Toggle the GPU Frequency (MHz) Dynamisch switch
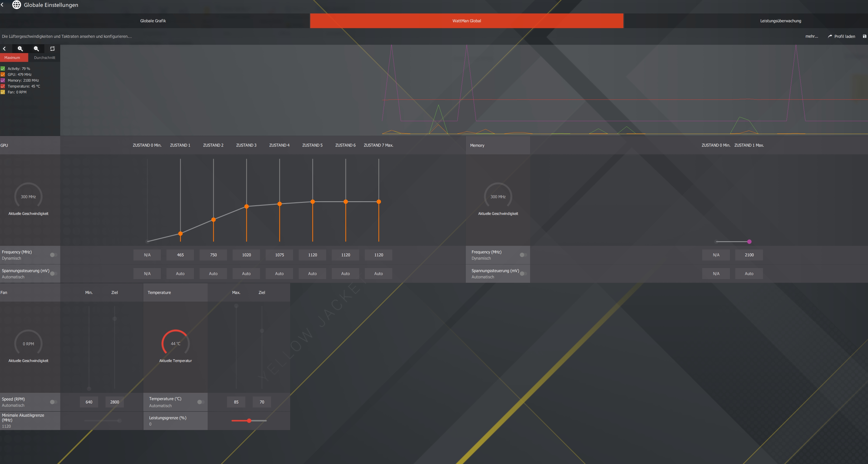 [x=53, y=255]
